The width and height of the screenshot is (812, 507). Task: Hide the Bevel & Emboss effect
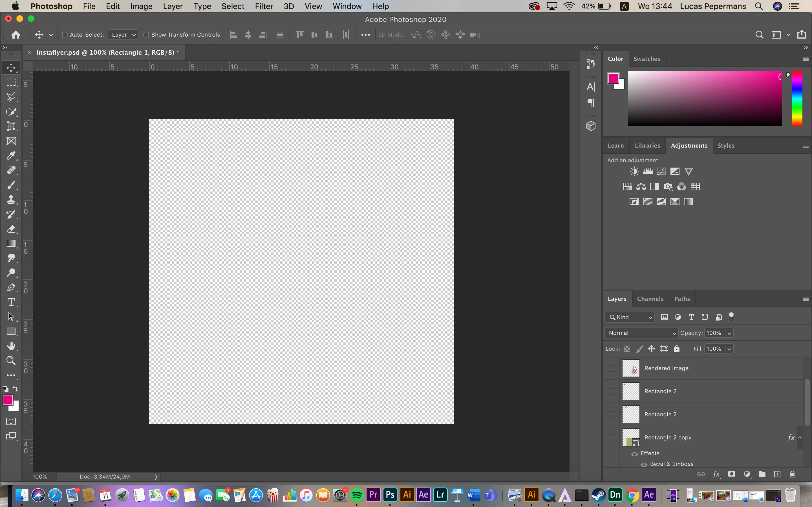644,464
